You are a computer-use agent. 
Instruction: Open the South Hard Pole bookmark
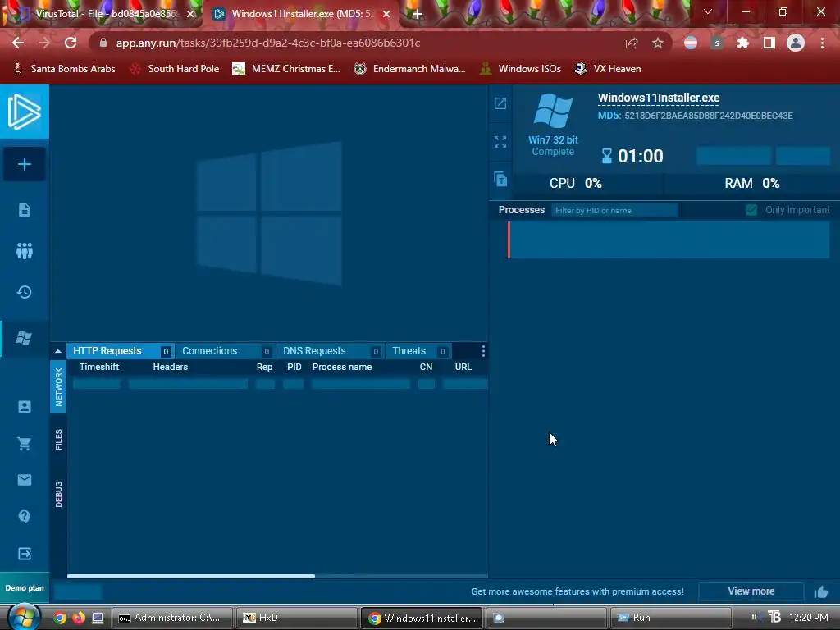[175, 69]
